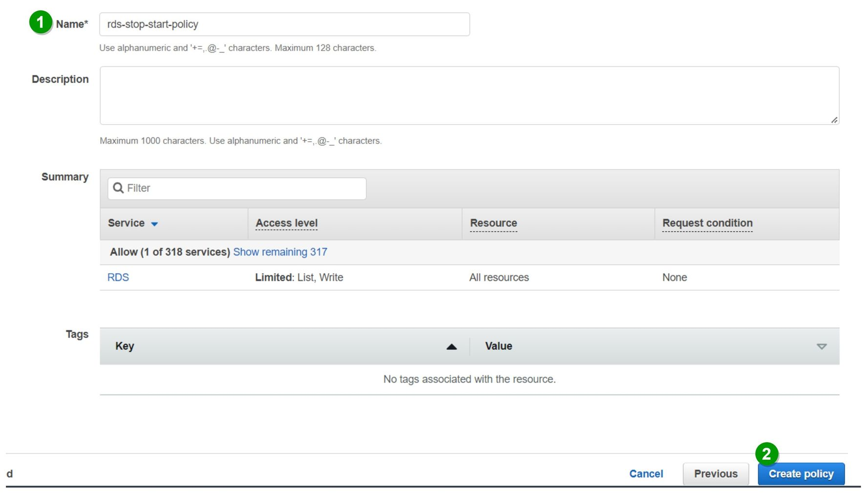Click the Description box resize handle
The height and width of the screenshot is (494, 868).
(x=834, y=120)
